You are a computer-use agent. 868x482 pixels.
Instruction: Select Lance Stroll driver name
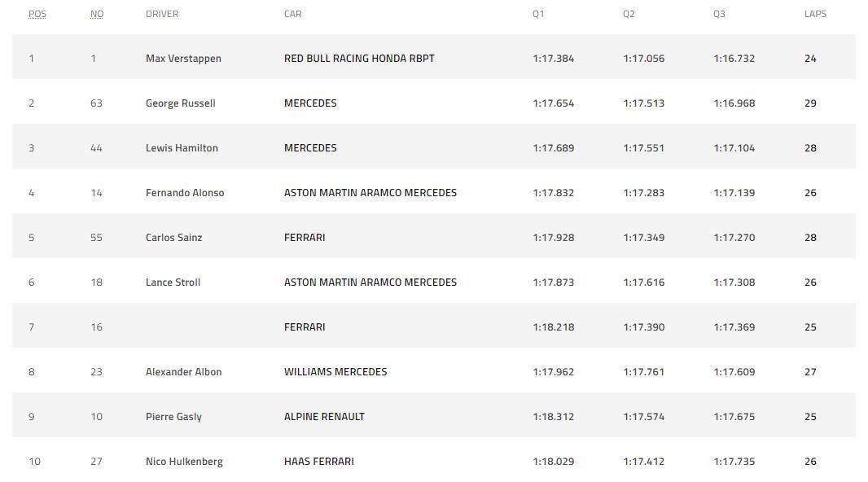coord(173,283)
